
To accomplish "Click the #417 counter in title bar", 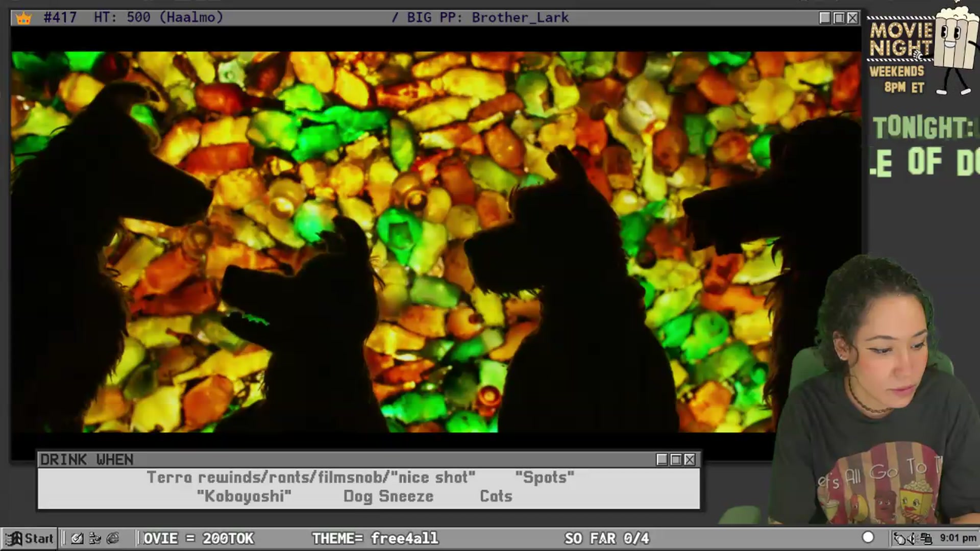I will pos(60,17).
